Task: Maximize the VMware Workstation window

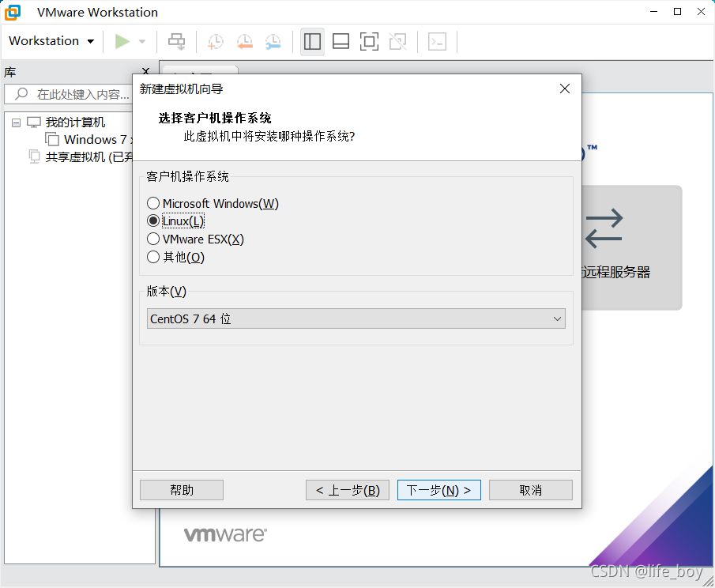Action: [678, 11]
